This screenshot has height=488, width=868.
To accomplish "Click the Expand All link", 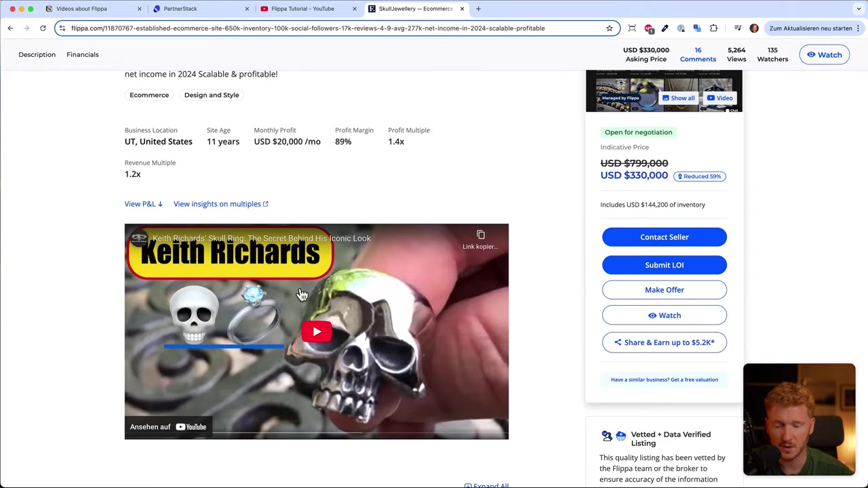I will (486, 485).
